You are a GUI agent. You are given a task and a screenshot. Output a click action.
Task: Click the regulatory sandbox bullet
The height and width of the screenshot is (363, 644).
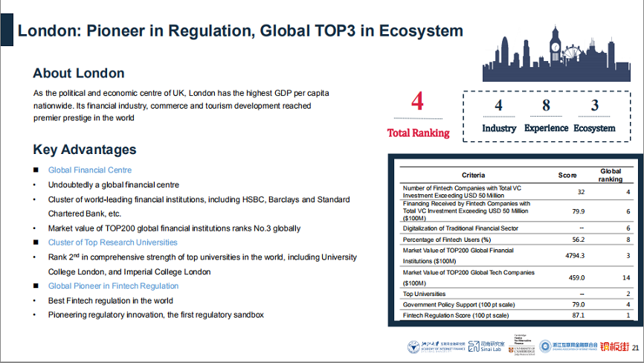tap(155, 315)
